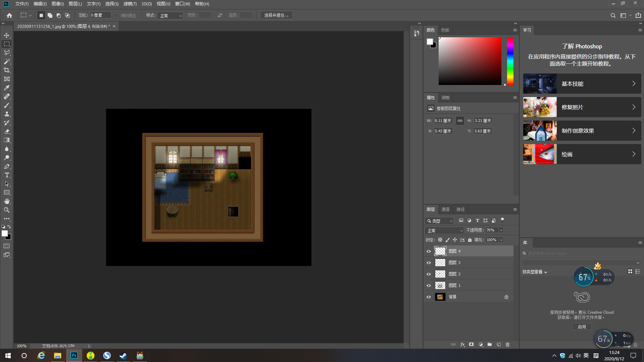The width and height of the screenshot is (644, 362).
Task: Select the Magic Wand tool
Action: point(7,61)
